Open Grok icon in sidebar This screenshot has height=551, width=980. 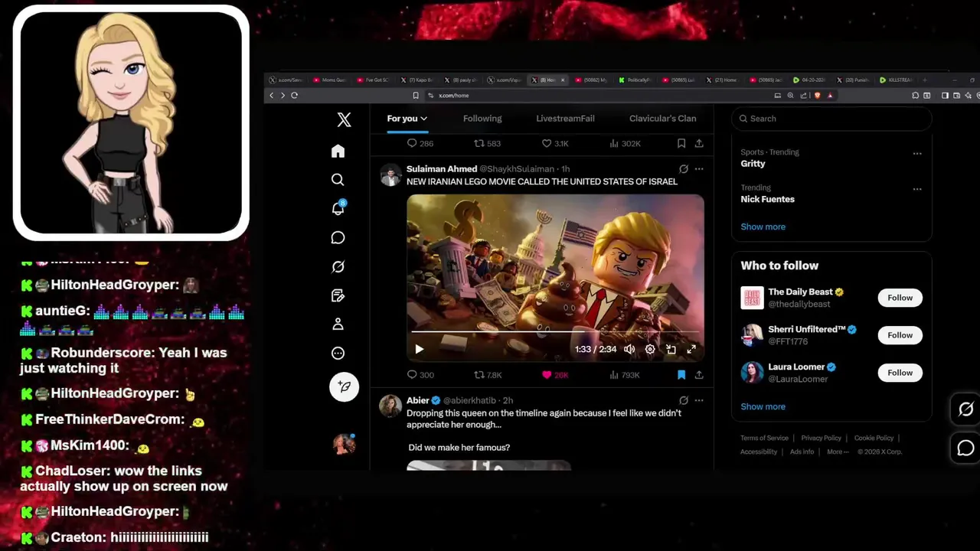coord(338,266)
